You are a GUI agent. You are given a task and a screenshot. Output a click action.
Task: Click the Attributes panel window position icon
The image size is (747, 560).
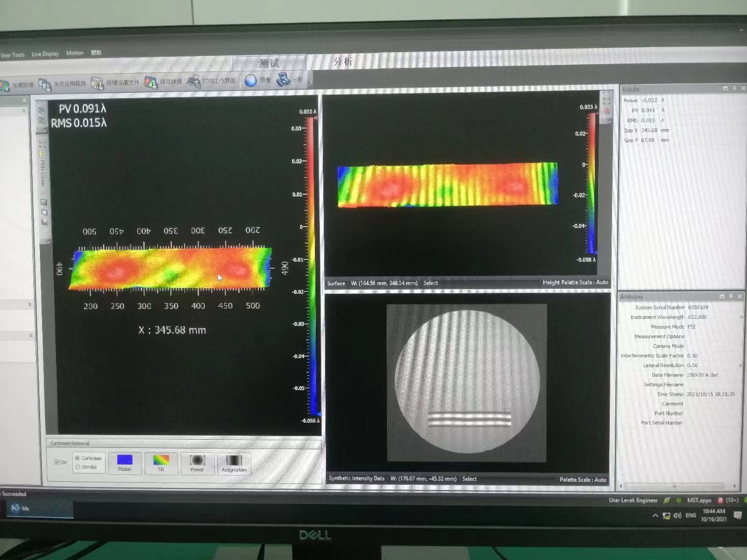coord(722,297)
